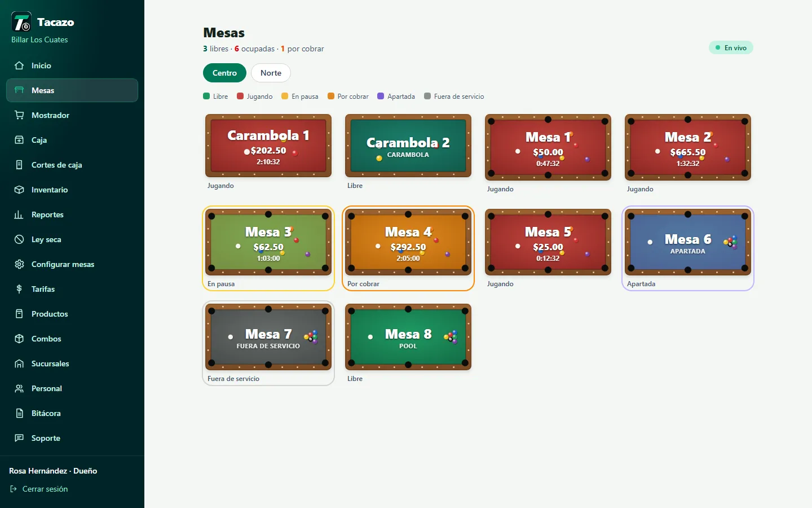Viewport: 812px width, 508px height.
Task: Click the orange Por cobrar legend swatch
Action: point(331,96)
